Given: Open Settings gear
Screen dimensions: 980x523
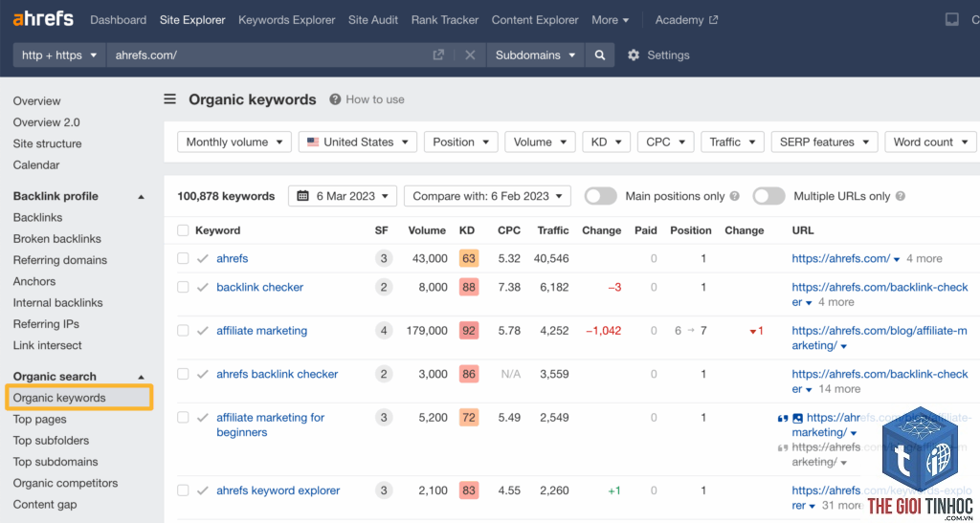Looking at the screenshot, I should pos(634,54).
